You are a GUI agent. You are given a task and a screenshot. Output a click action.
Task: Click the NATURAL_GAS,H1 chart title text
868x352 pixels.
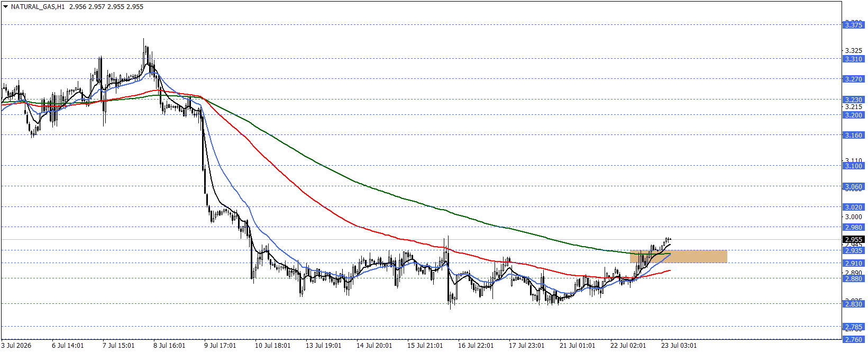(x=38, y=7)
